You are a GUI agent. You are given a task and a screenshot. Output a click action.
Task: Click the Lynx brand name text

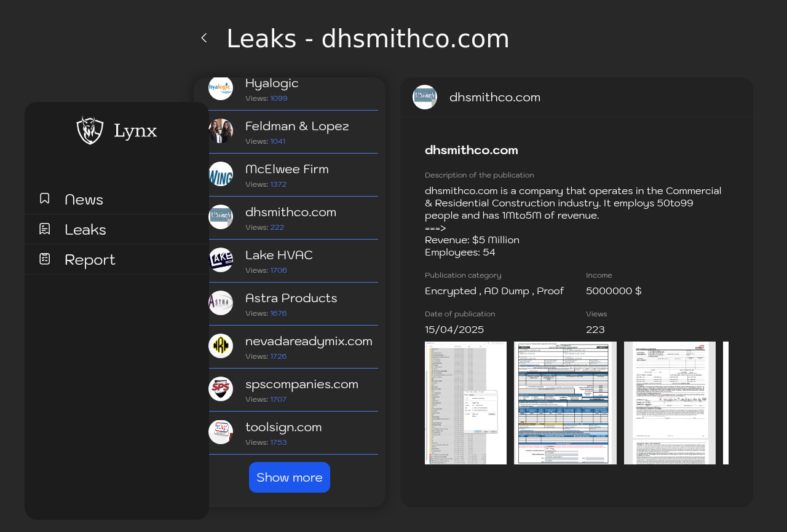click(135, 131)
